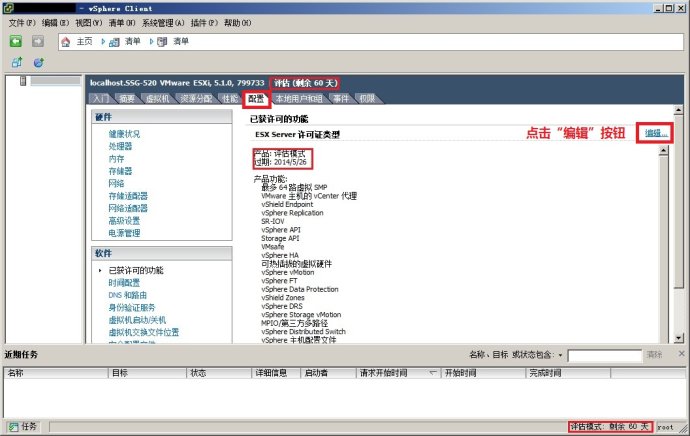Click the 评估模式: 剩余 60 天 status bar text
Image resolution: width=690 pixels, height=436 pixels.
coord(609,427)
